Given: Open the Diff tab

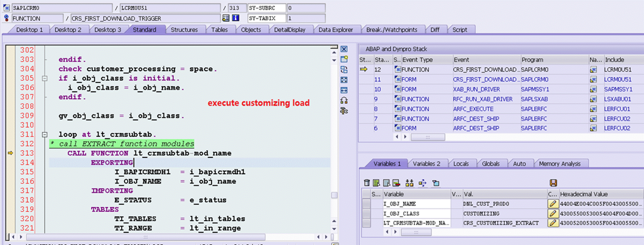Looking at the screenshot, I should pyautogui.click(x=435, y=30).
